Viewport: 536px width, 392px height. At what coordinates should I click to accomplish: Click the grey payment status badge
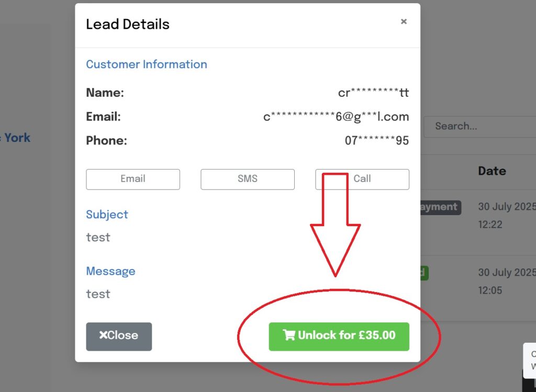tap(440, 207)
